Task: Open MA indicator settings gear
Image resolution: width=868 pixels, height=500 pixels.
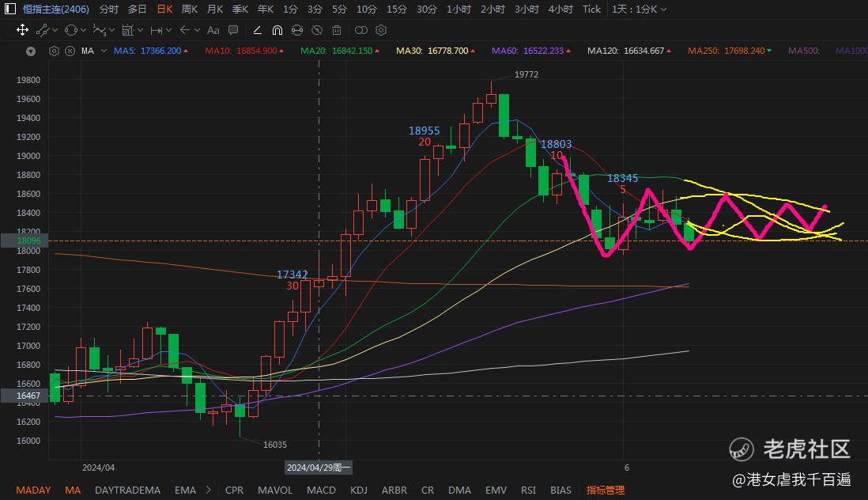Action: pos(54,51)
